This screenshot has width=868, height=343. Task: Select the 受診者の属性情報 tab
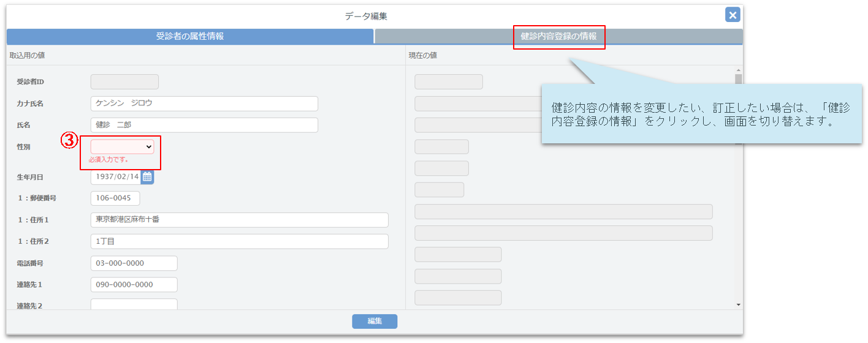[190, 36]
